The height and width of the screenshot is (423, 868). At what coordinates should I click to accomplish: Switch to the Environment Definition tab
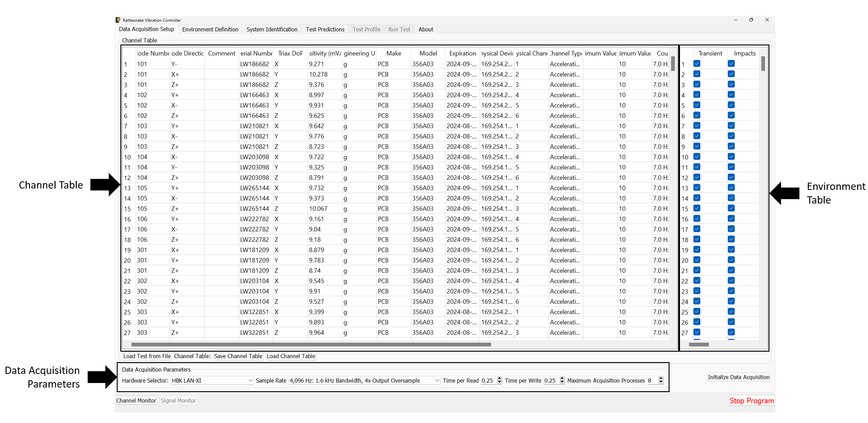(210, 29)
